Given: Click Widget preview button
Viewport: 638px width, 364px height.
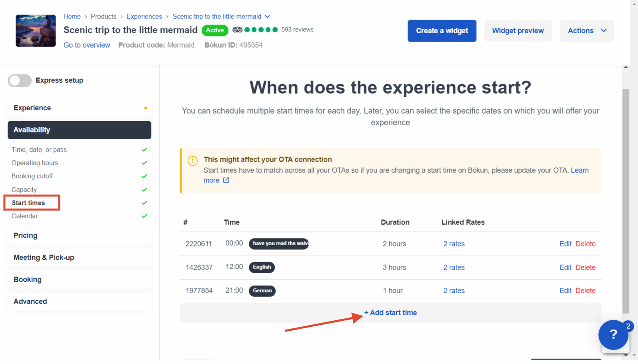Looking at the screenshot, I should tap(518, 31).
